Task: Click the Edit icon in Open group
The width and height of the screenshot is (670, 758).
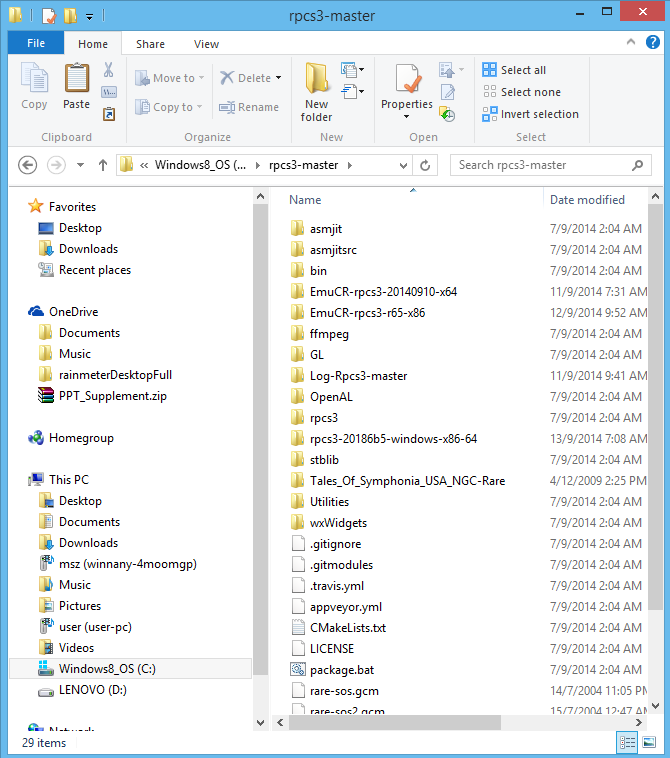Action: pyautogui.click(x=448, y=92)
